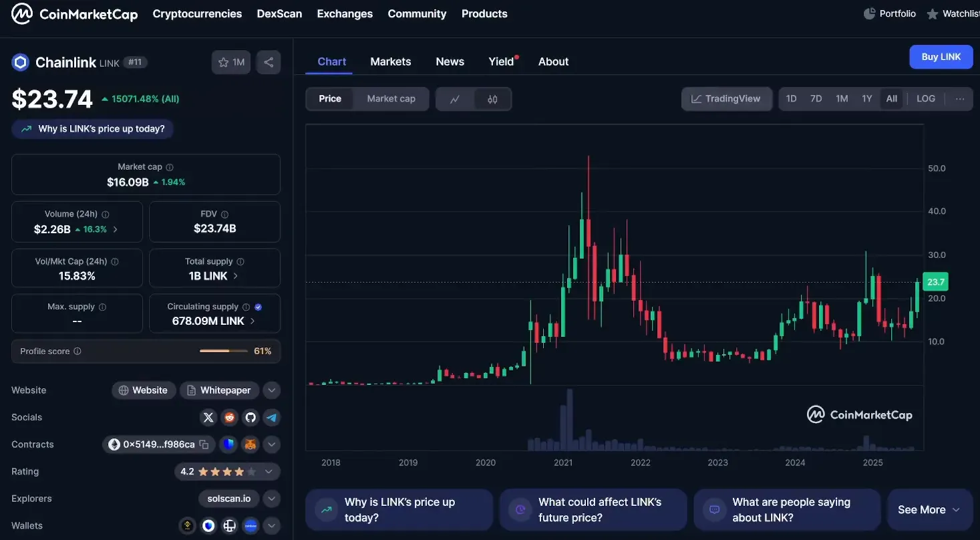Switch to the Yield tab

click(x=501, y=61)
